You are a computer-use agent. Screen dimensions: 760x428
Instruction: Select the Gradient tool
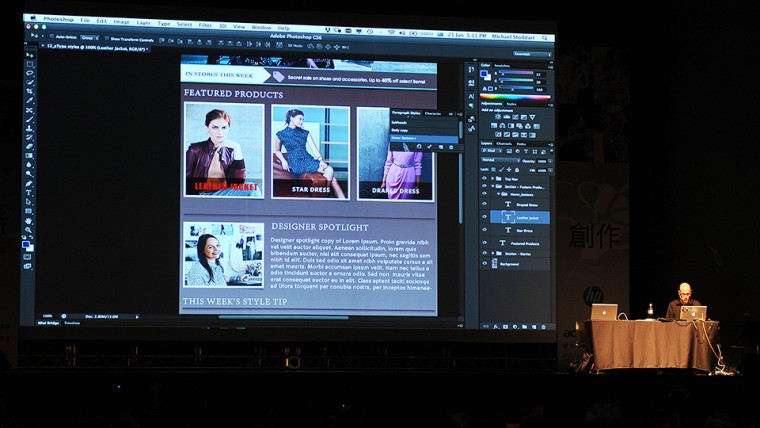(x=30, y=156)
